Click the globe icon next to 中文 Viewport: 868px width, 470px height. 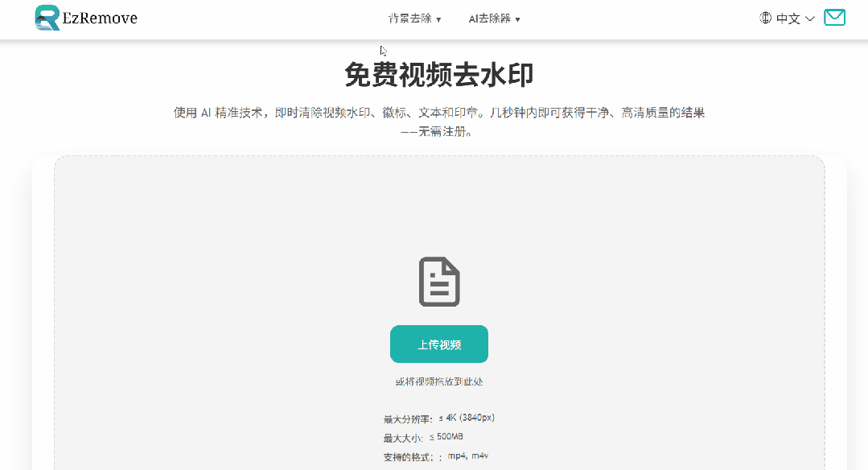point(763,18)
